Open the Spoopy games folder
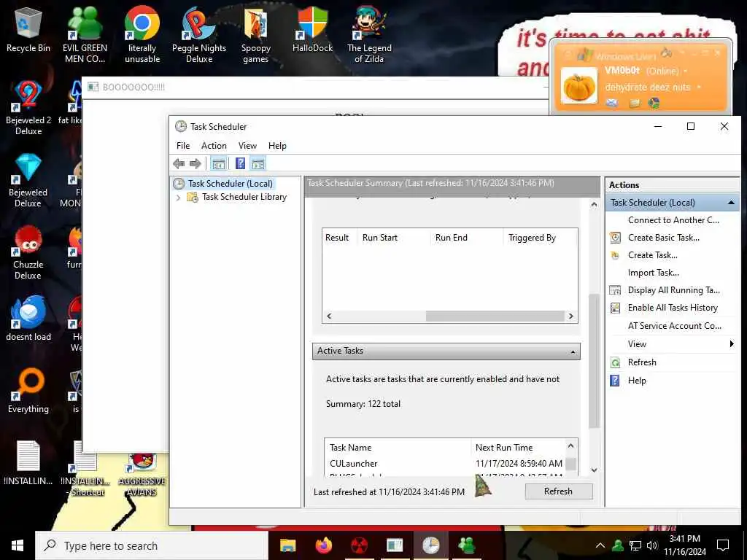The image size is (747, 560). (256, 35)
